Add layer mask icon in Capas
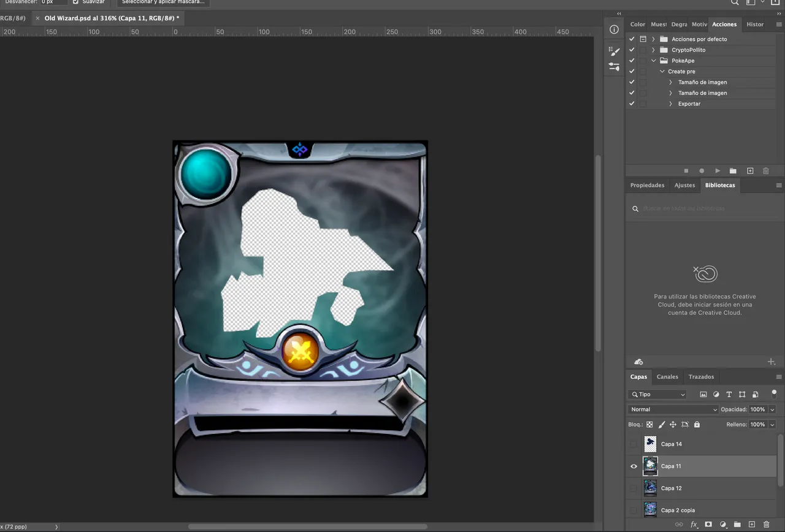The width and height of the screenshot is (785, 532). 708,525
